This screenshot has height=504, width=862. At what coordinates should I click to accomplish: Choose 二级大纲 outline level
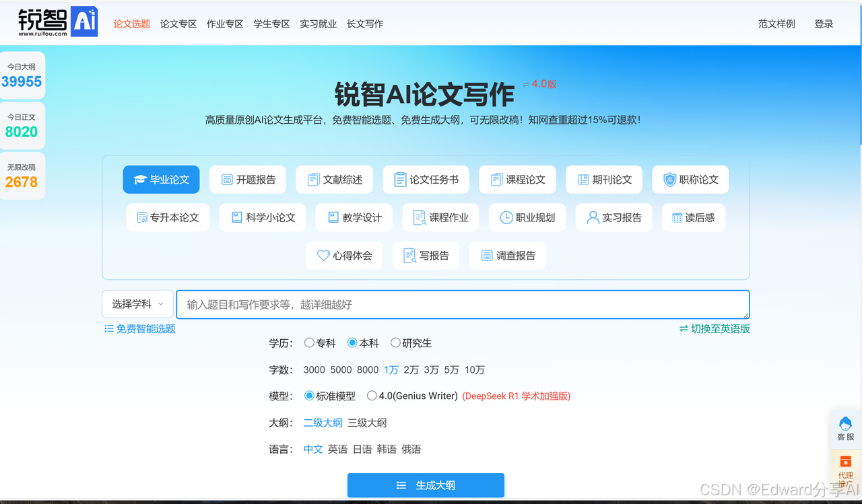pos(323,423)
